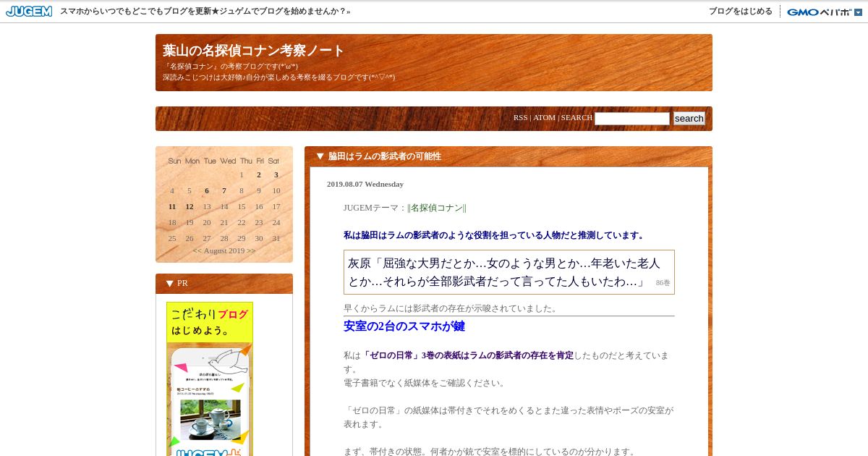Image resolution: width=868 pixels, height=456 pixels.
Task: Open article title 脇田はラムの影武者の可能性
Action: click(385, 156)
